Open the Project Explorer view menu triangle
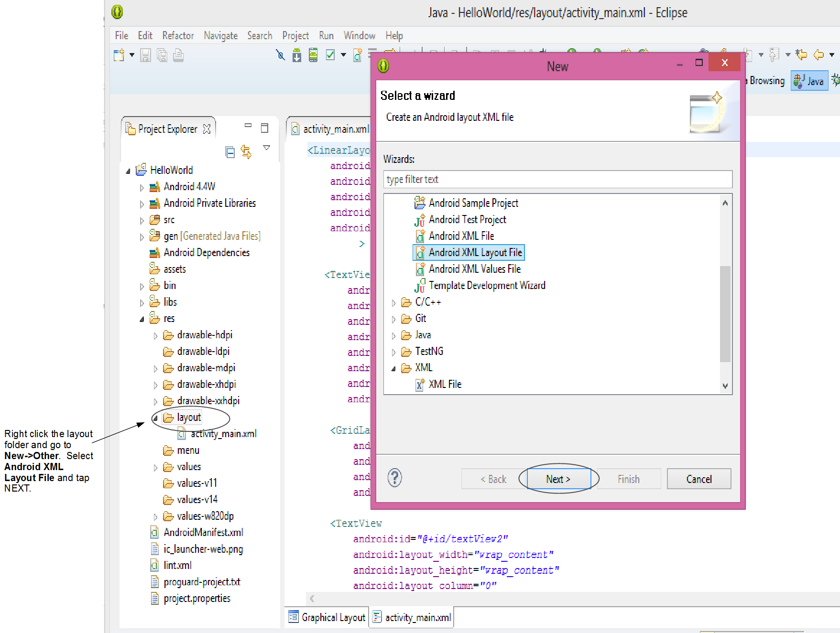 coord(267,148)
